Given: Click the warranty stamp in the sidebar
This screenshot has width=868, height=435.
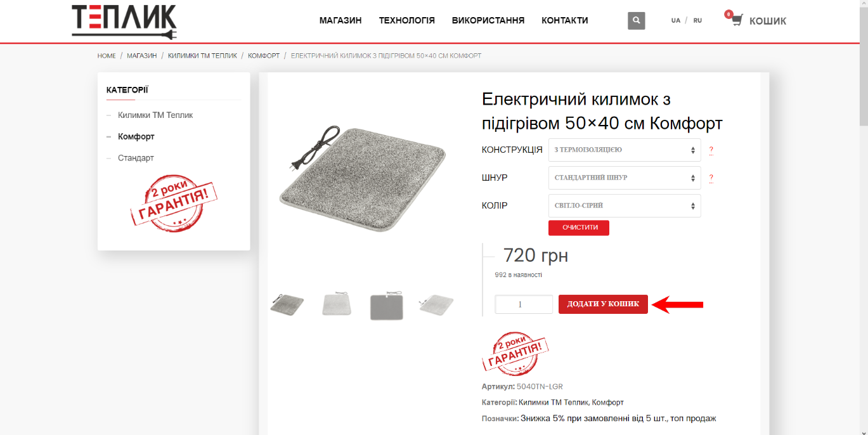Looking at the screenshot, I should tap(174, 200).
